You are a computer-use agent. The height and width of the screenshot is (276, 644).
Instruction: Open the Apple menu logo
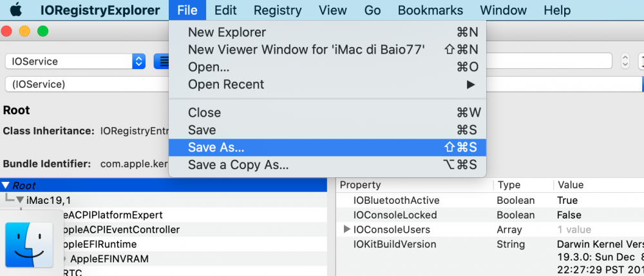click(15, 10)
